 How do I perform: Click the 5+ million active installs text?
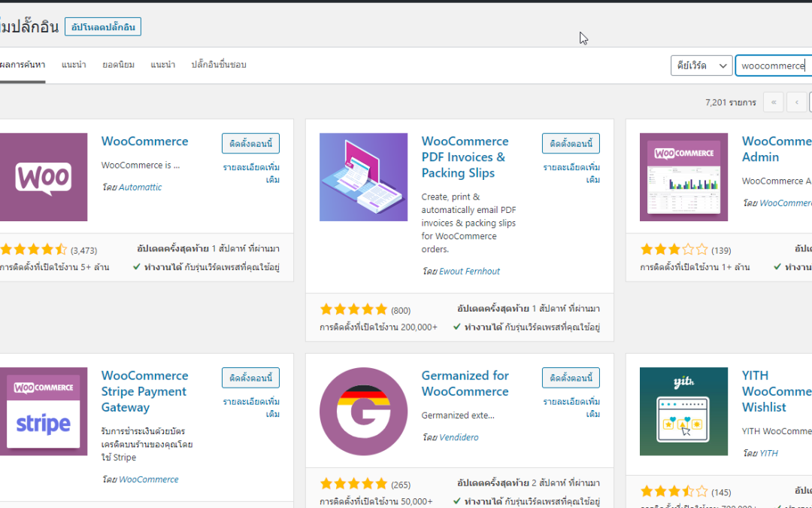54,267
